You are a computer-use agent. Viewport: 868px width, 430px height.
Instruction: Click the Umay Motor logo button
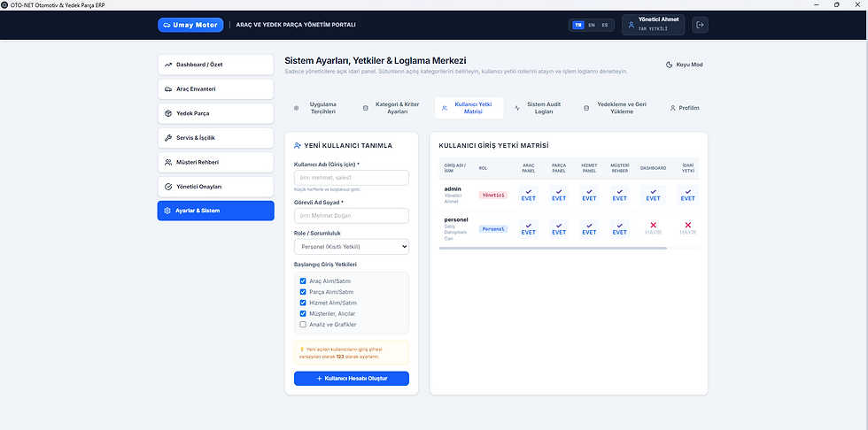click(x=190, y=25)
